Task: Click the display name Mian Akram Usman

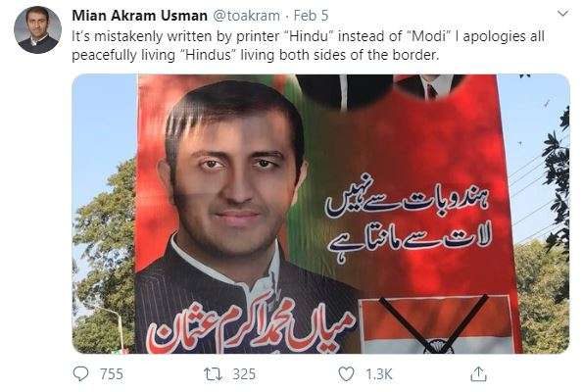Action: [x=139, y=16]
